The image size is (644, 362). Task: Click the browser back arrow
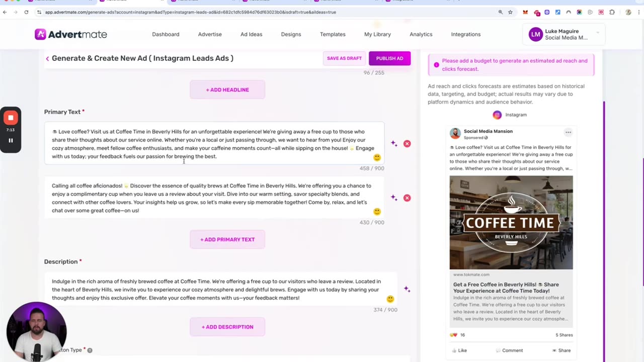5,12
